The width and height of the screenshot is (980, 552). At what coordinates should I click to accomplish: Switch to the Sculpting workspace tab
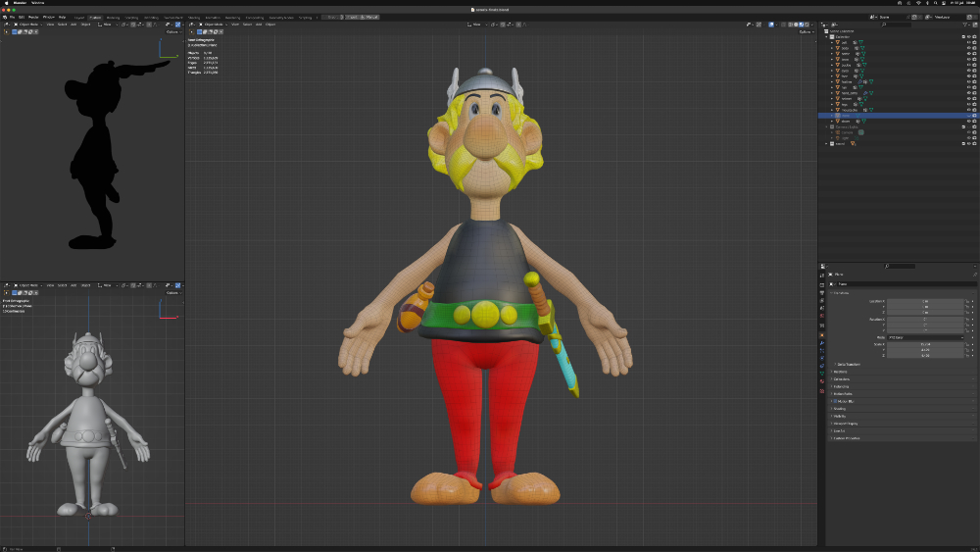[x=131, y=18]
